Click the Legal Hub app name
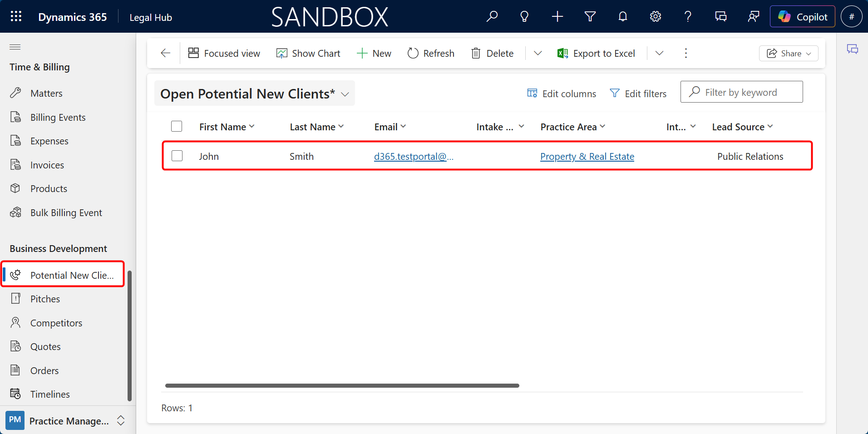Image resolution: width=868 pixels, height=434 pixels. click(151, 17)
